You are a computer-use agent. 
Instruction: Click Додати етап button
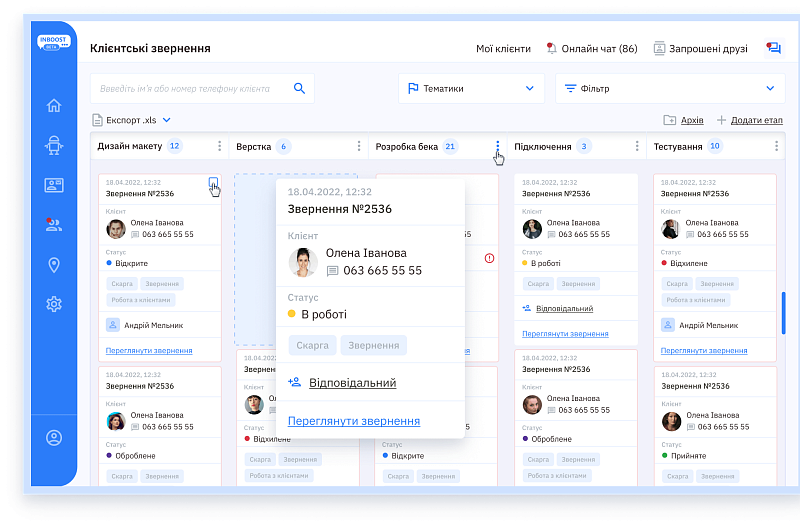(x=749, y=120)
